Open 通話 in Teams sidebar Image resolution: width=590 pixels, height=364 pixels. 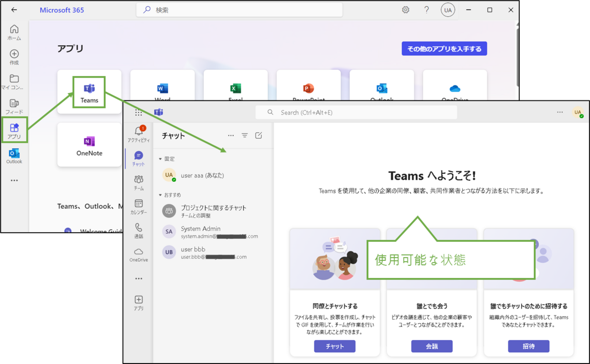[139, 230]
